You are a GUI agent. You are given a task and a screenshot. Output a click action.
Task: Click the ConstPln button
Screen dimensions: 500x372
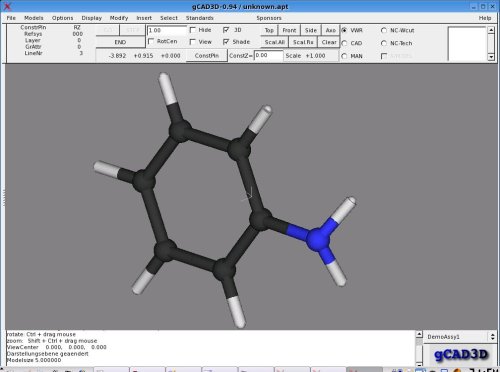[x=207, y=56]
